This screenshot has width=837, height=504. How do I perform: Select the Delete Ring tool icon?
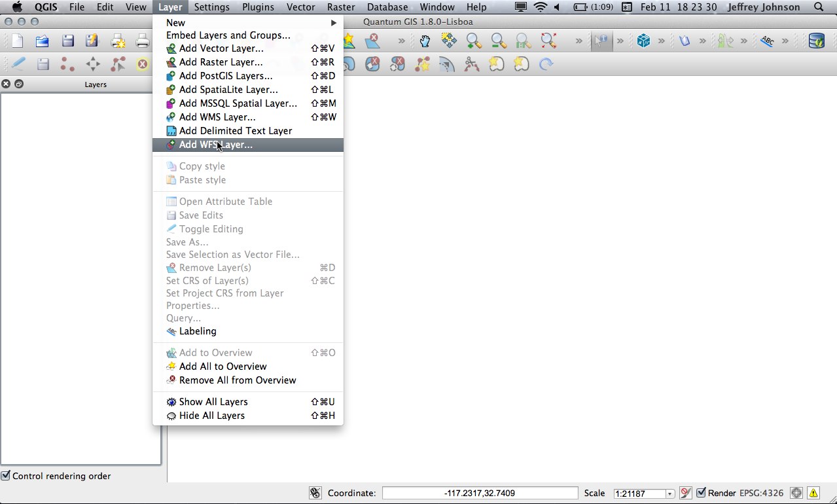tap(373, 64)
